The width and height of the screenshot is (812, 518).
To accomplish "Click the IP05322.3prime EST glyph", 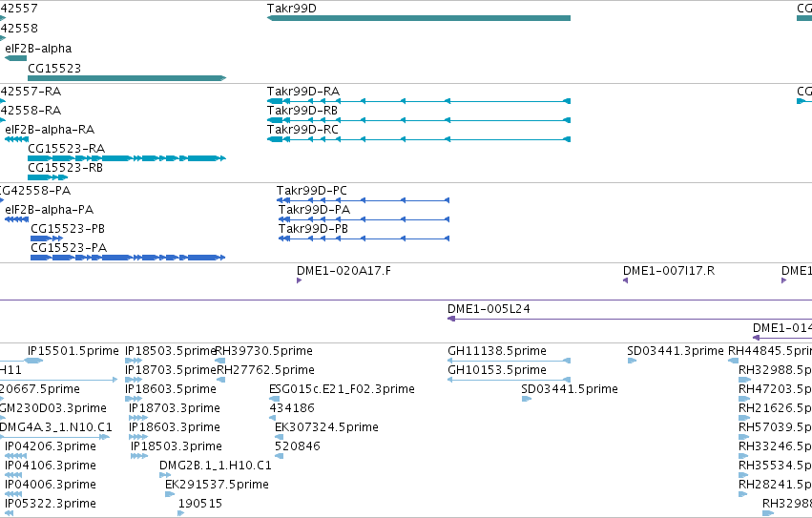I will tap(9, 513).
